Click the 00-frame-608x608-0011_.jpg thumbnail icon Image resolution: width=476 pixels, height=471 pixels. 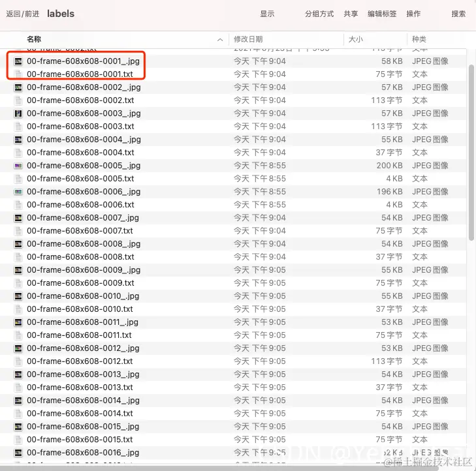(18, 322)
